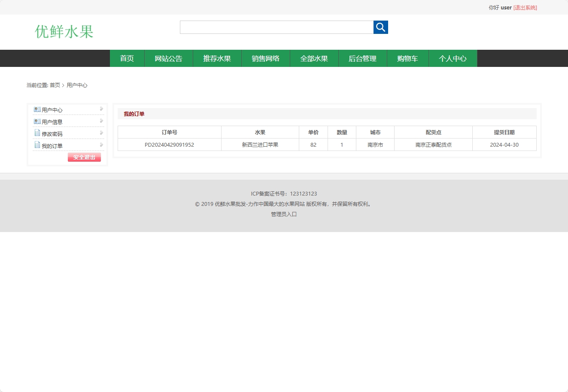Expand the 我的订单 sidebar entry arrow
This screenshot has width=568, height=392.
click(x=101, y=145)
